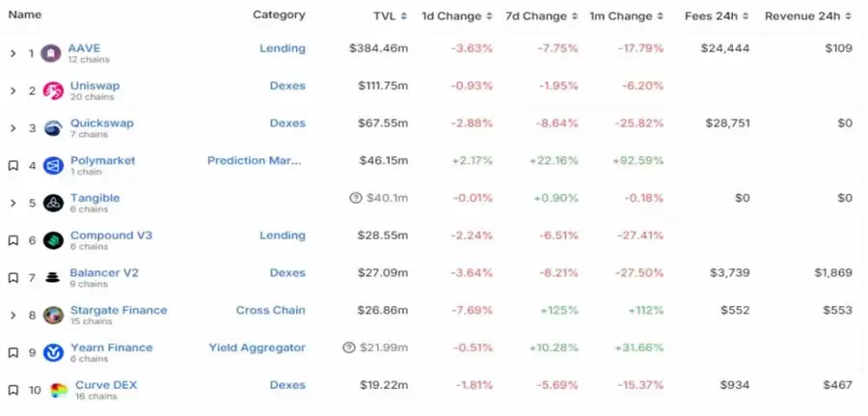Toggle bookmark for Compound V3
The width and height of the screenshot is (868, 416).
(x=13, y=240)
